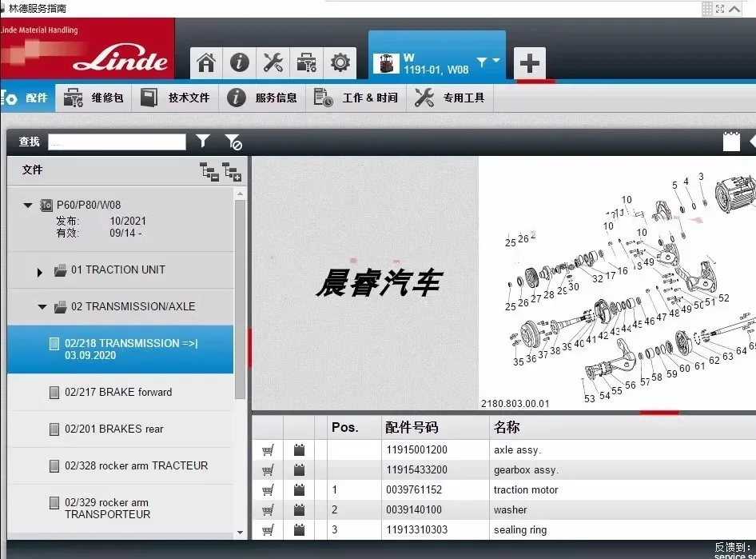Open the settings gear icon
This screenshot has height=559, width=756.
click(x=340, y=62)
